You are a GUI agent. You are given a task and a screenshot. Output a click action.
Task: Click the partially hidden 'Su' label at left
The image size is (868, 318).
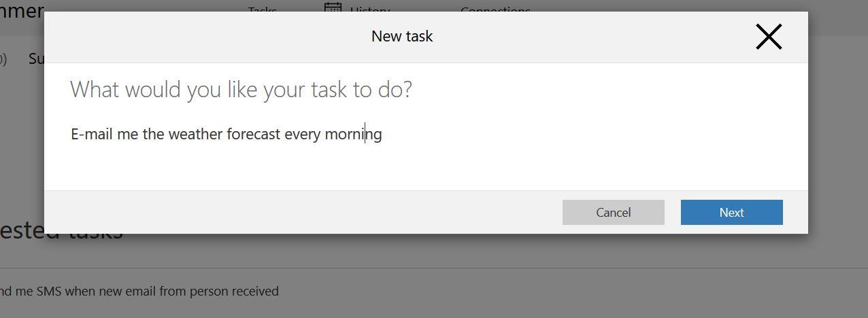pyautogui.click(x=36, y=58)
